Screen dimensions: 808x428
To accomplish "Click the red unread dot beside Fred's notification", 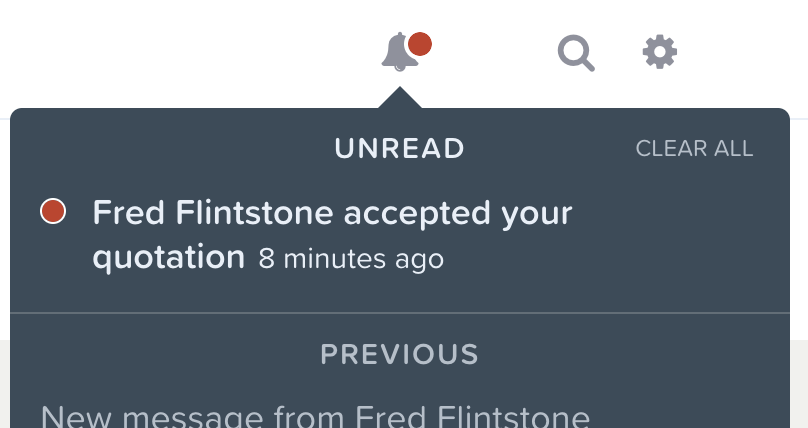I will point(53,212).
